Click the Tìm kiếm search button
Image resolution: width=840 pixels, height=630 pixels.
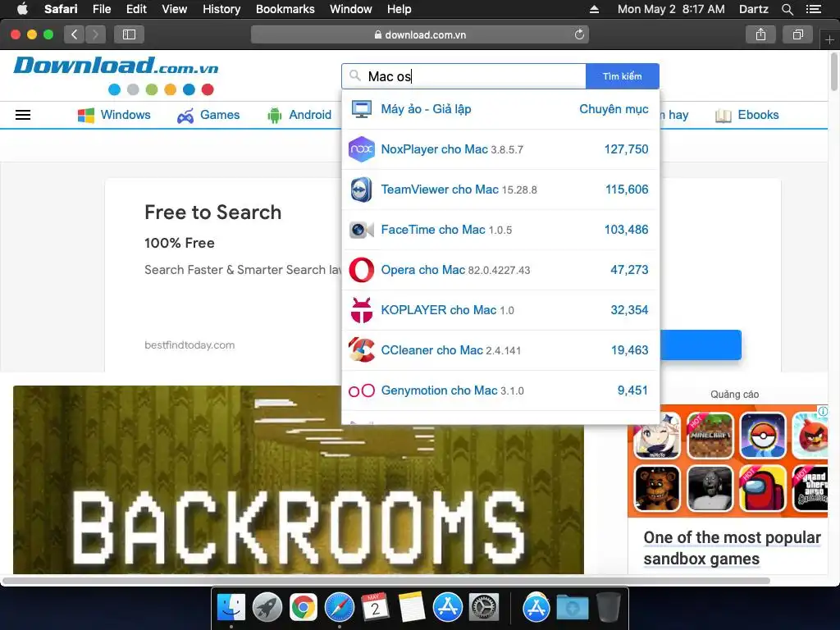coord(623,76)
